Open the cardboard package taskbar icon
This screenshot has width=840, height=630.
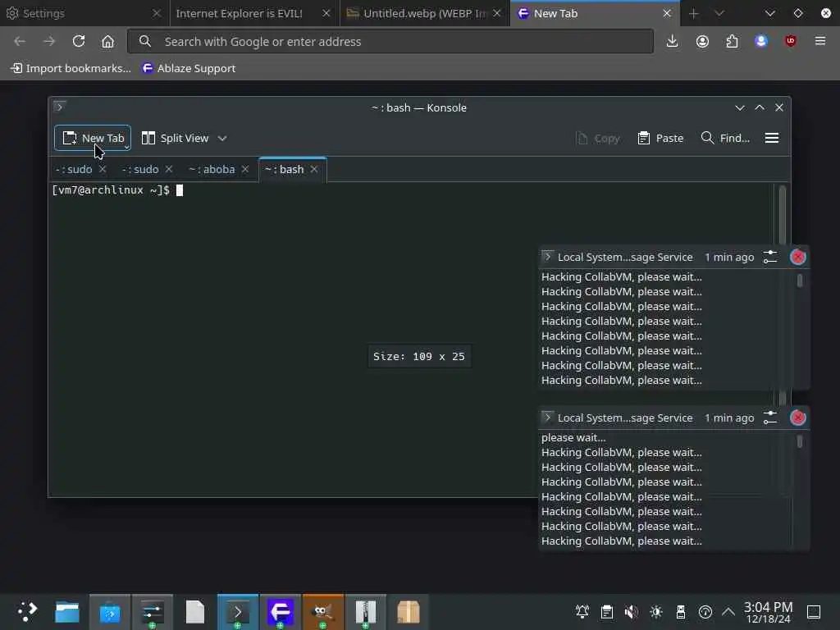(409, 612)
